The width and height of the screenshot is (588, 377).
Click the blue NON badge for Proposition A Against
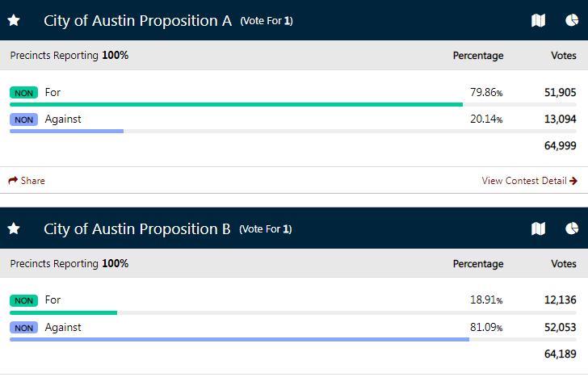23,119
